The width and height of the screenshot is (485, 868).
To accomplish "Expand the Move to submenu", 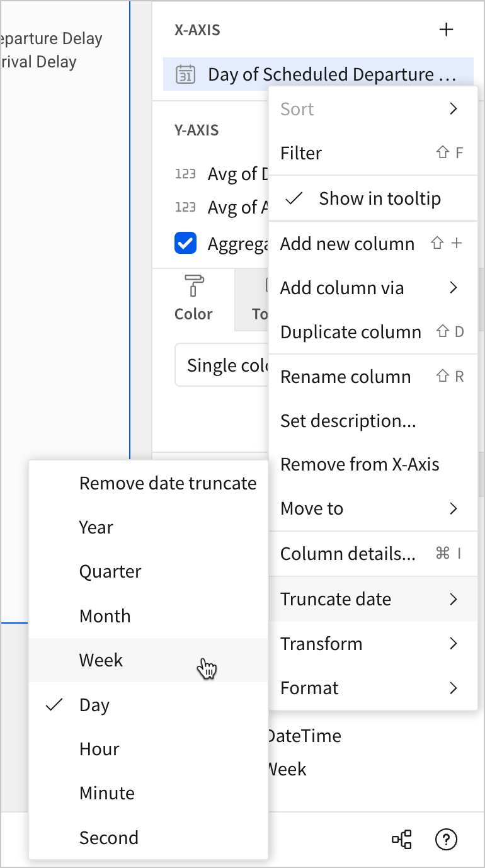I will [x=372, y=508].
